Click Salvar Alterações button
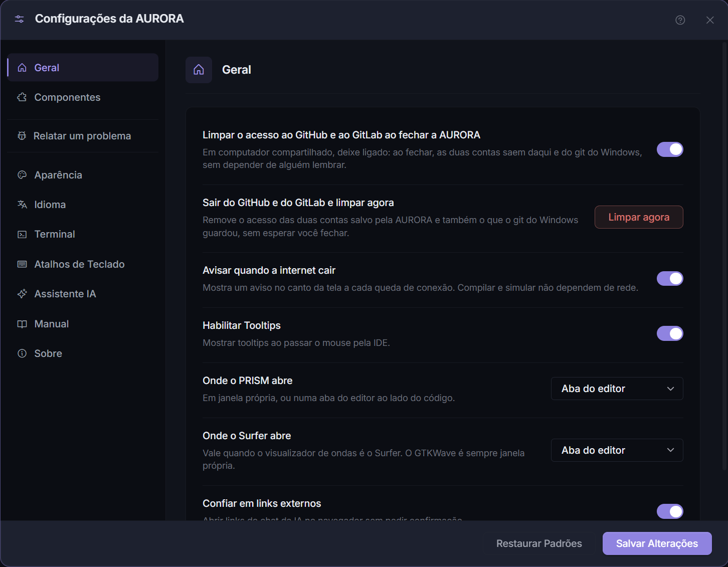 point(657,543)
